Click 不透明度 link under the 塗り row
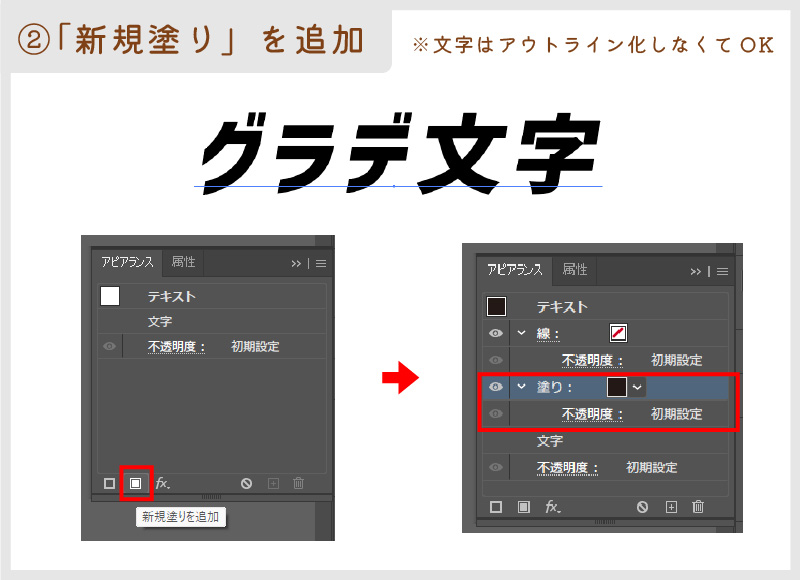This screenshot has width=800, height=580. (x=592, y=413)
